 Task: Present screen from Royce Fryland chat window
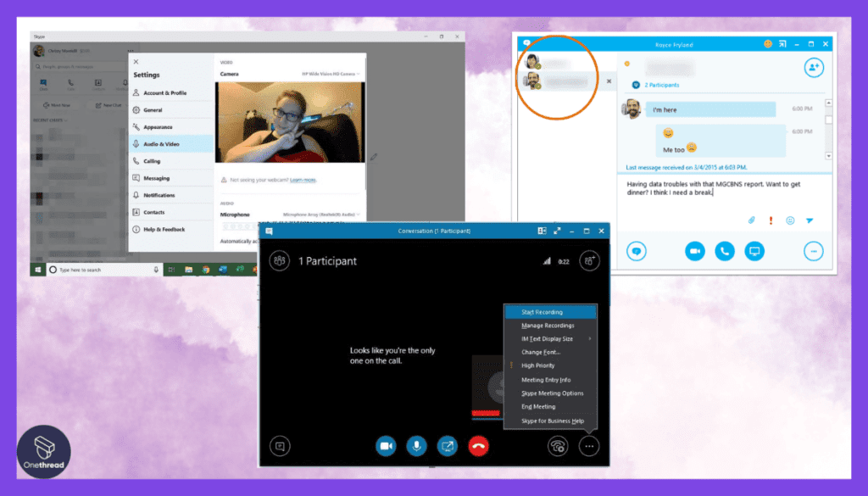(754, 251)
